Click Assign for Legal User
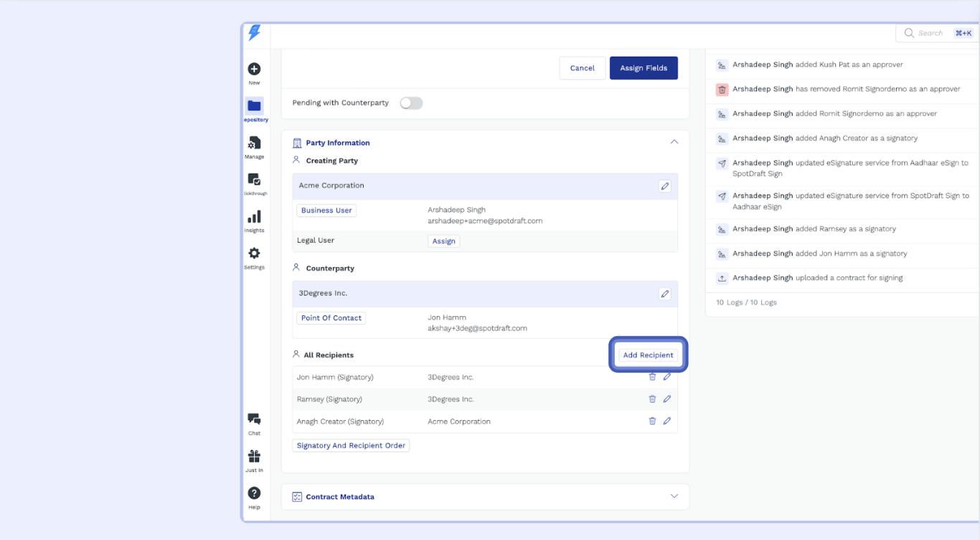 (443, 241)
